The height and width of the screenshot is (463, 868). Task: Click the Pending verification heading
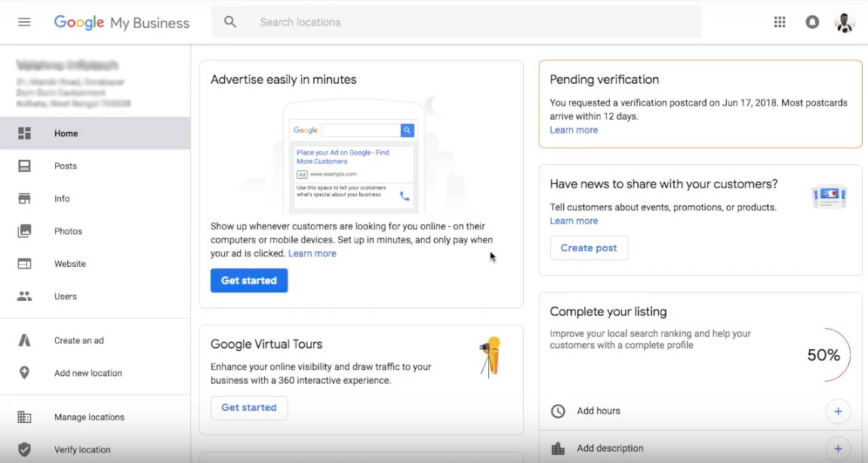point(604,80)
